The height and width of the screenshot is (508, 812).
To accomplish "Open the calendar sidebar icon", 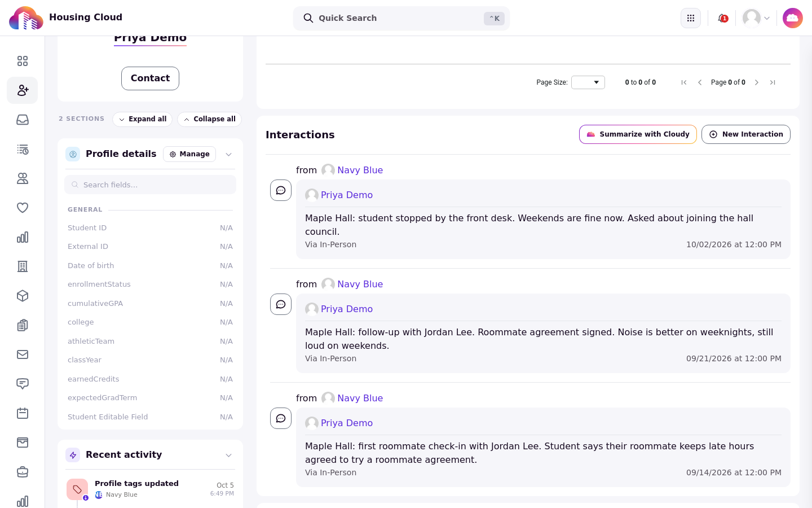I will coord(23,413).
